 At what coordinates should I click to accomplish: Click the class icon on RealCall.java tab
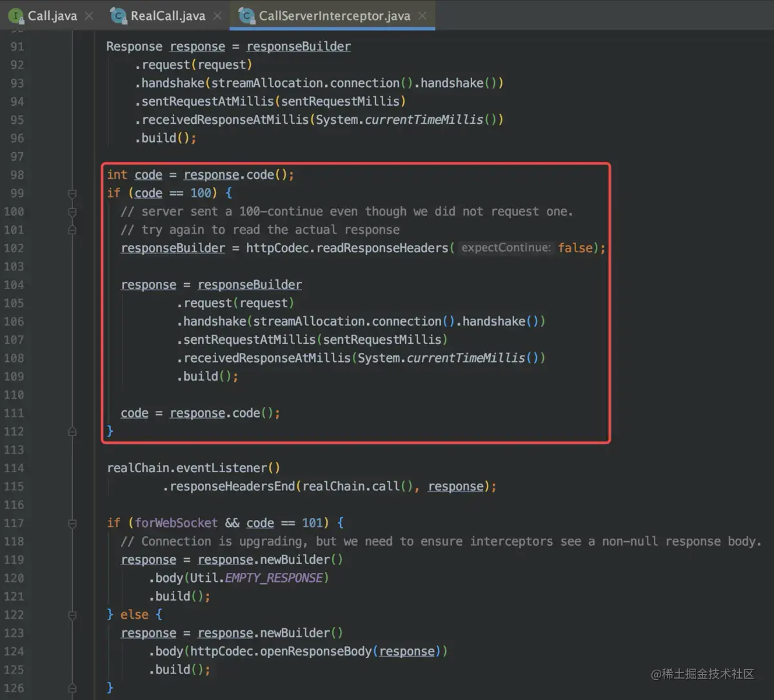click(119, 15)
